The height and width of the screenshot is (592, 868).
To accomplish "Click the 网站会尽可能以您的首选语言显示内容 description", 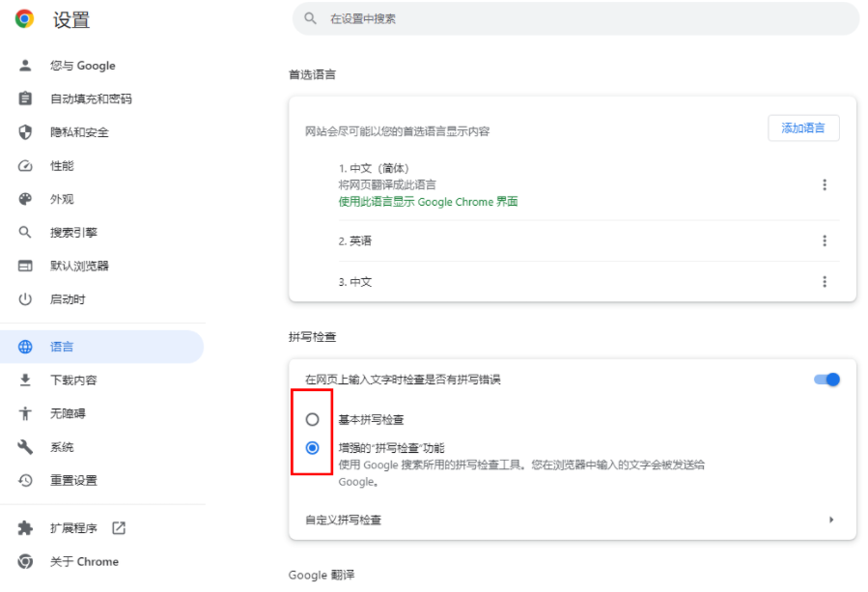I will pos(398,131).
